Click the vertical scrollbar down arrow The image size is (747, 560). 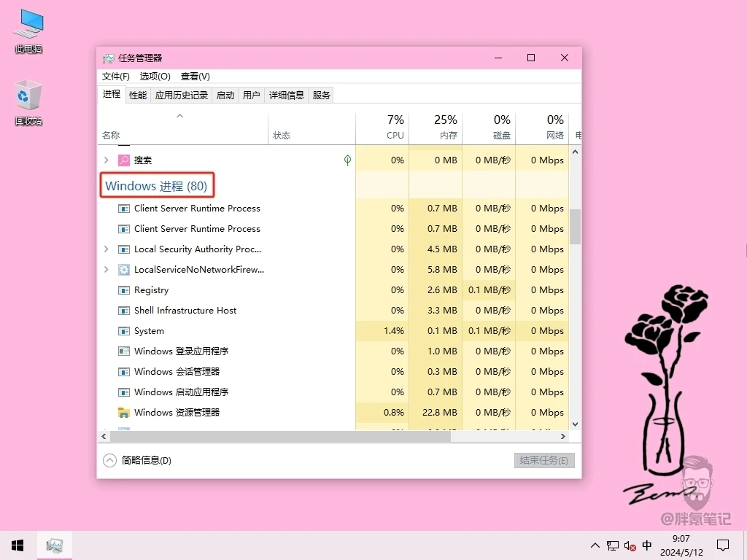click(575, 424)
